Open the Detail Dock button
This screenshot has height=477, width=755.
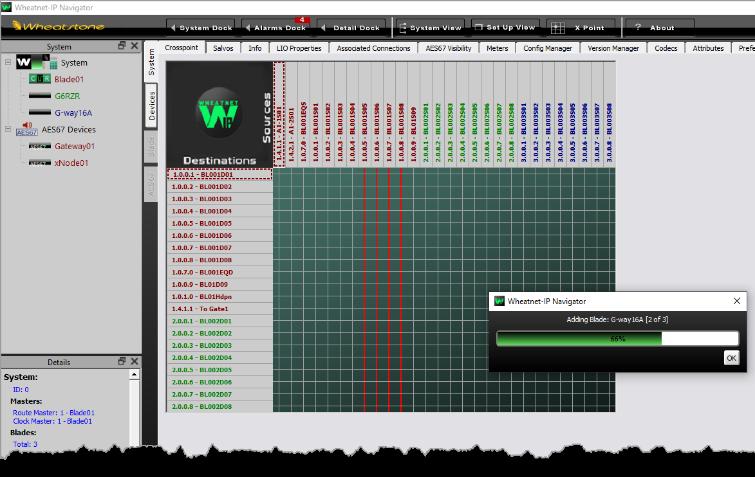351,28
